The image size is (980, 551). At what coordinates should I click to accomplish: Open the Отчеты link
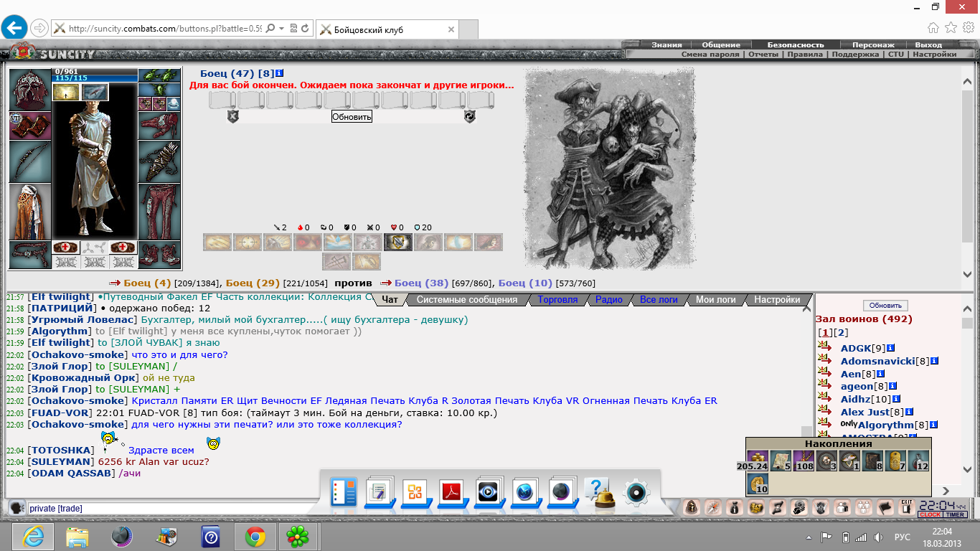(763, 55)
